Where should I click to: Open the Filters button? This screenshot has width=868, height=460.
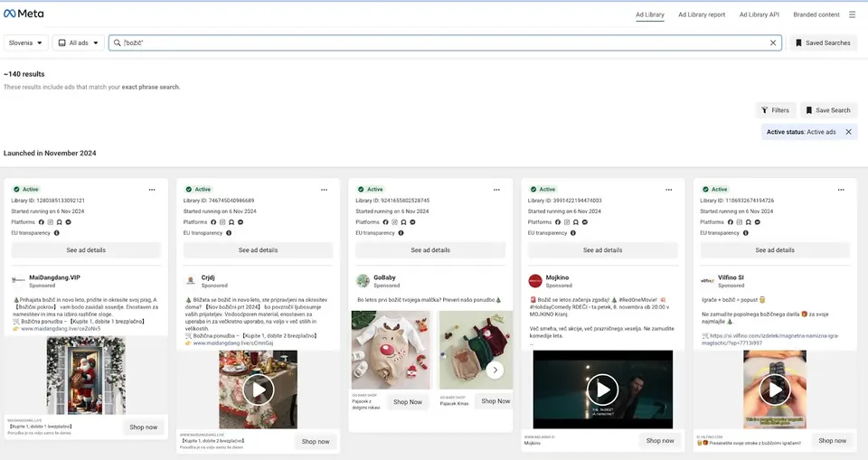click(776, 110)
